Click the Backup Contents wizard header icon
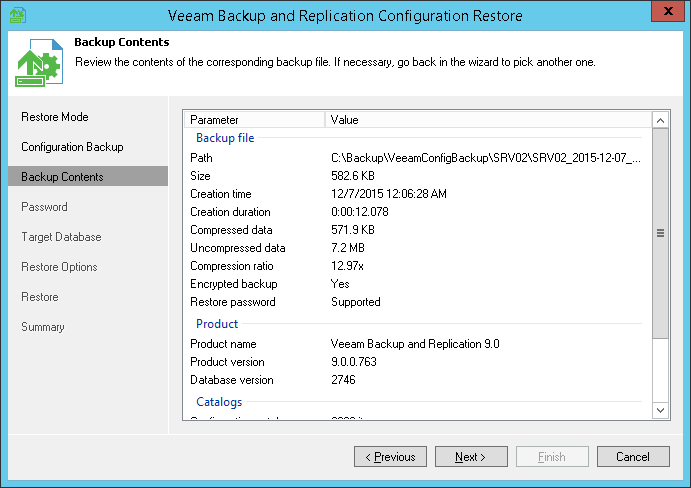691x488 pixels. tap(37, 62)
